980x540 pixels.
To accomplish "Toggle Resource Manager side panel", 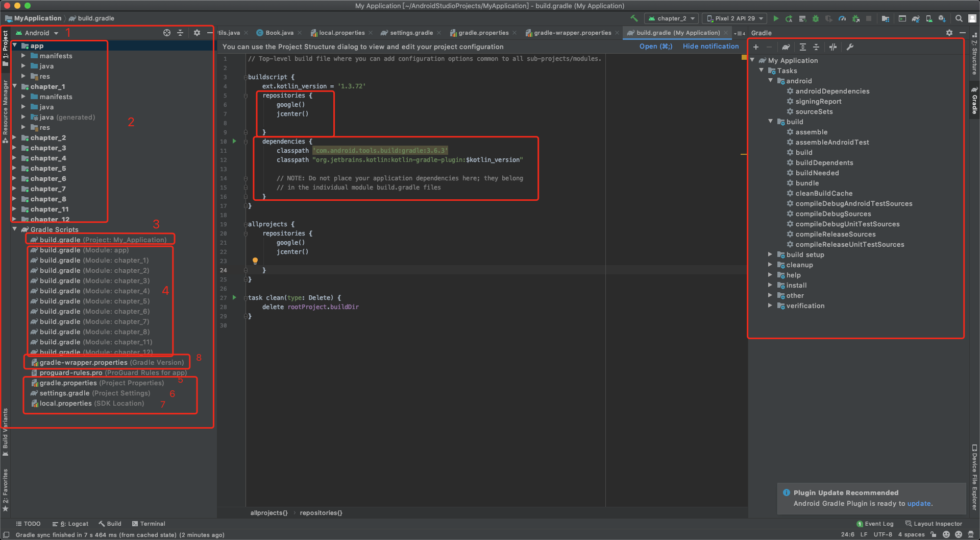I will tap(5, 111).
